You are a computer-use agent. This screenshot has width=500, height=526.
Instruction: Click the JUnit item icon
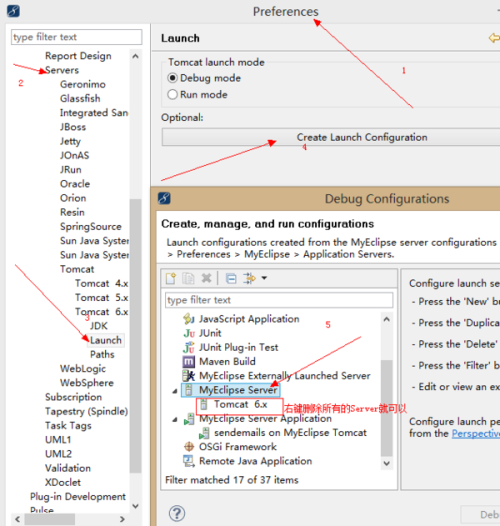pyautogui.click(x=189, y=333)
